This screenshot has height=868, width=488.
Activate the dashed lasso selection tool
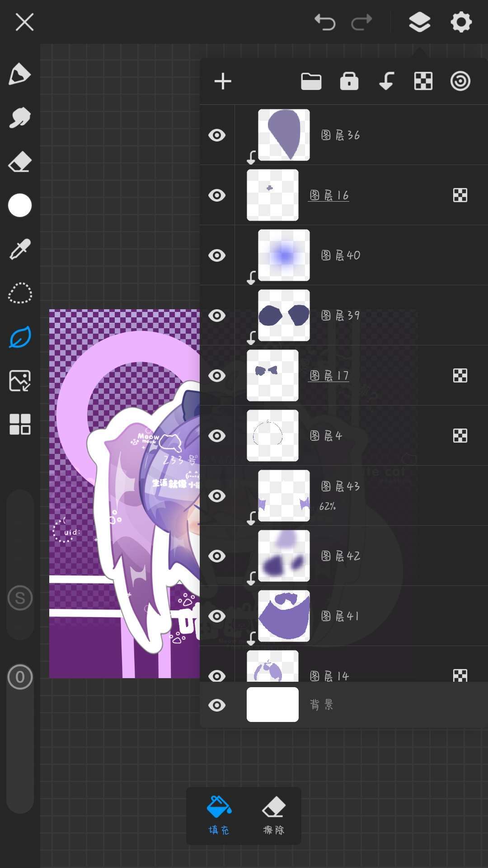point(20,293)
